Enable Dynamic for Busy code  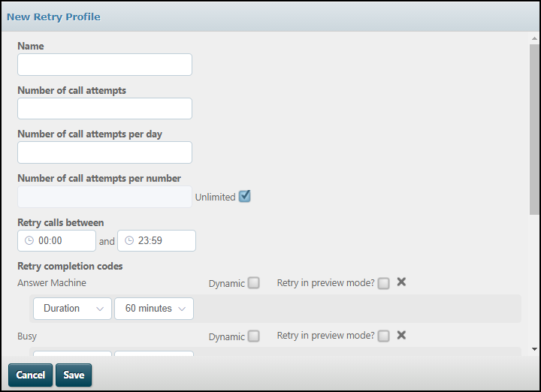pos(254,336)
